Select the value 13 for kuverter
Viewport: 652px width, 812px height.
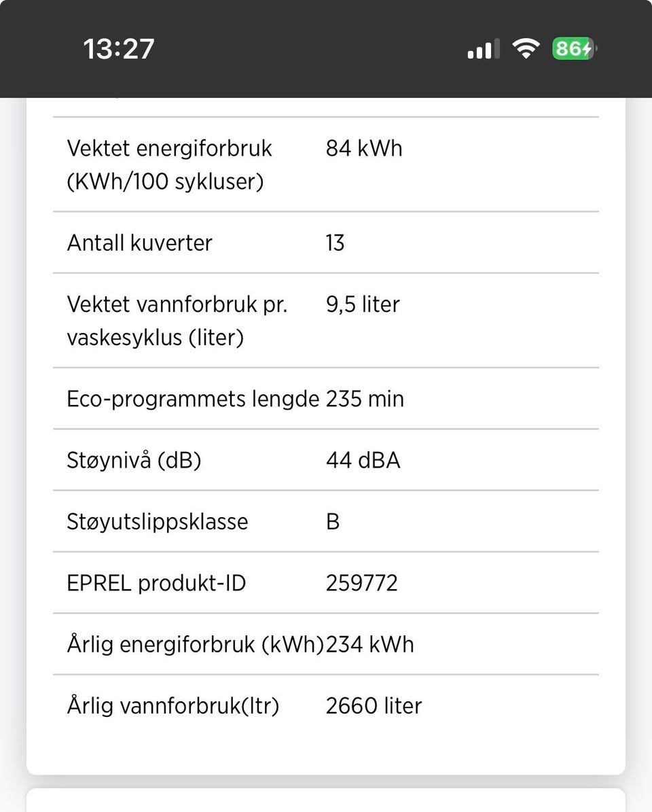[335, 243]
